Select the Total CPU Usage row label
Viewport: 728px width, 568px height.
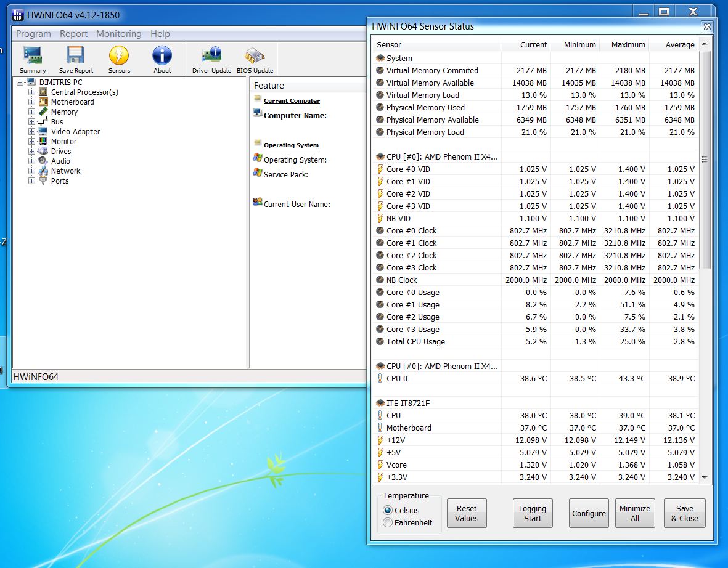[415, 341]
